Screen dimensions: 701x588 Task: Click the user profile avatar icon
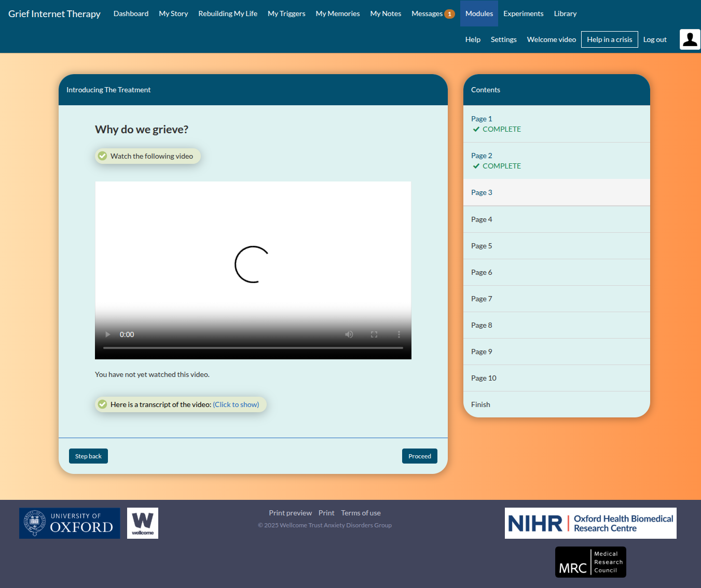point(690,39)
